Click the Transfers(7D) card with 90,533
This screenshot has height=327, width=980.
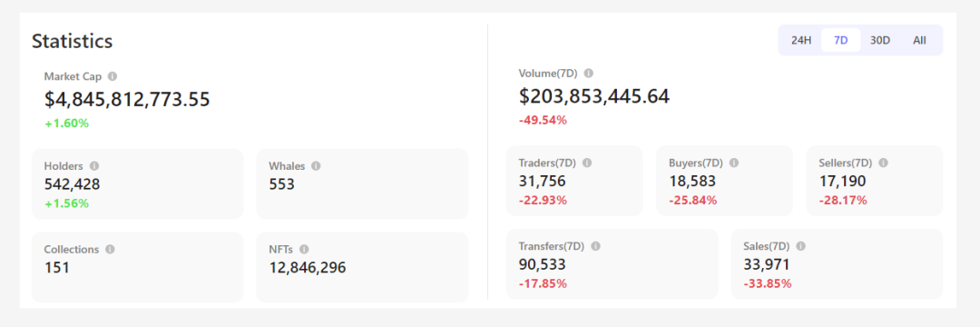(x=612, y=263)
